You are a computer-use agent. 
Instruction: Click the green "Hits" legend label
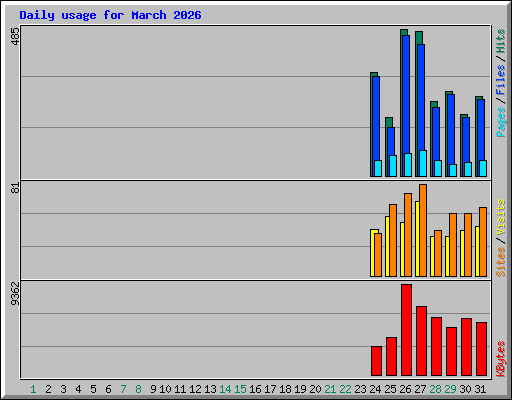point(500,41)
